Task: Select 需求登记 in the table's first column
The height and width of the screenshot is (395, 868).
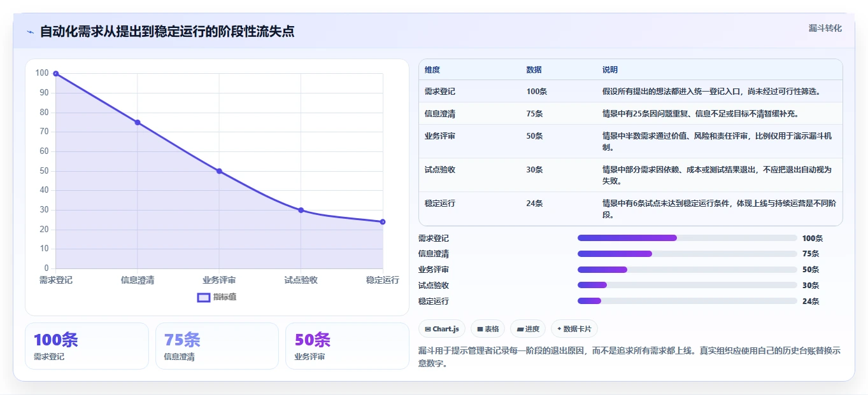Action: point(440,92)
